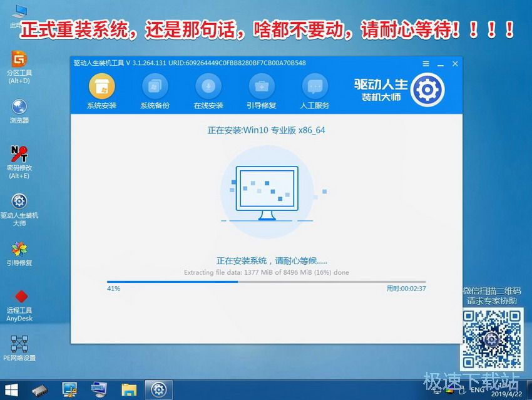532x400 pixels.
Task: Click the installation progress bar
Action: point(267,282)
